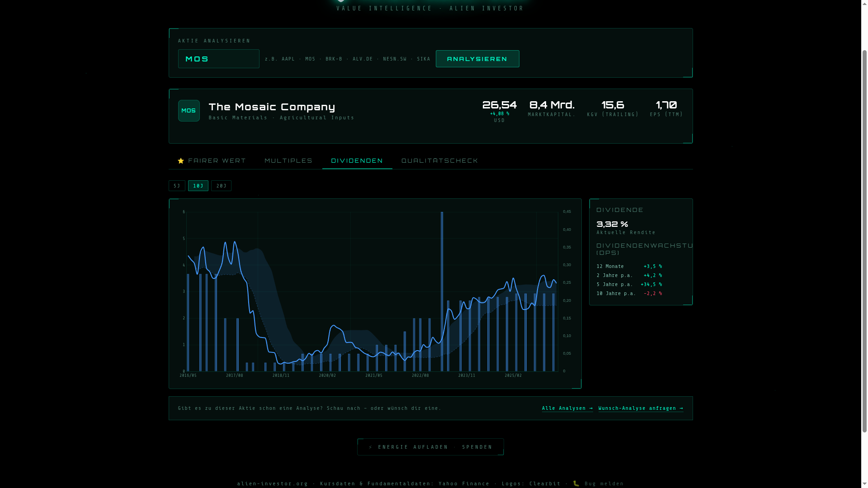Click the Wunsch-Analyse anfragen link

641,408
